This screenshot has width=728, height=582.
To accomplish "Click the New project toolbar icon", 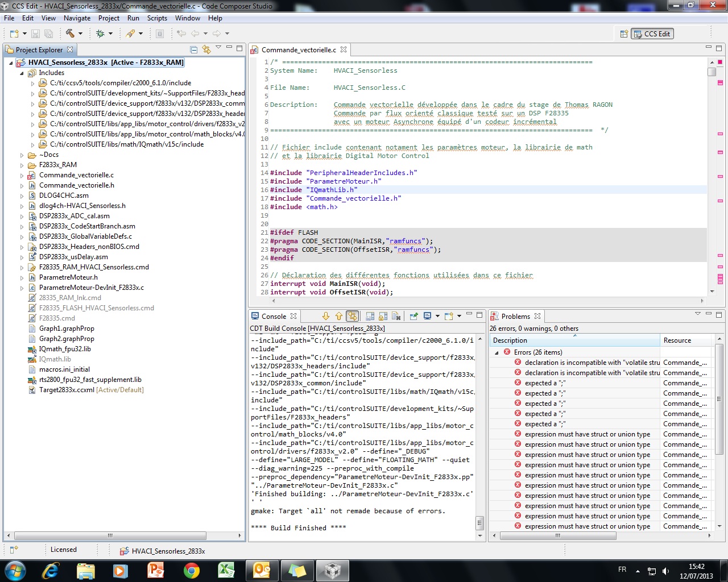I will click(14, 34).
